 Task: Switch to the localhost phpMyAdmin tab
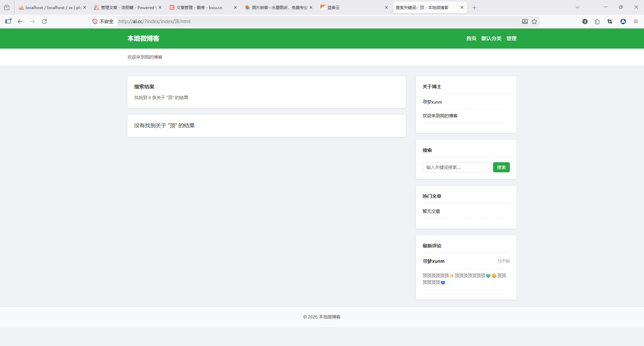point(50,7)
